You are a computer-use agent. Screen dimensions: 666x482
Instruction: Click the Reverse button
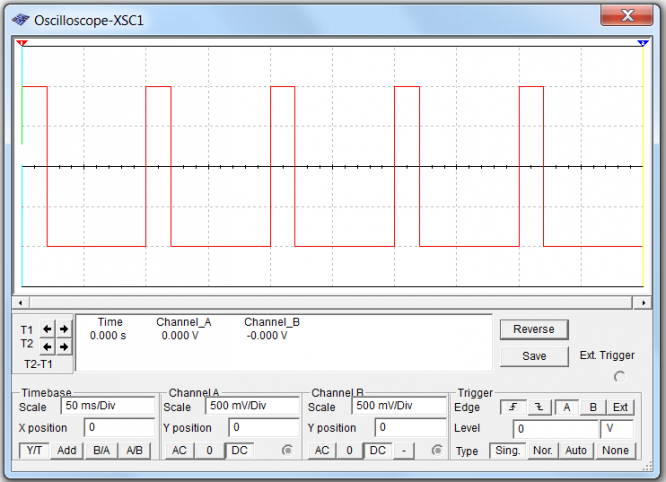tap(534, 330)
